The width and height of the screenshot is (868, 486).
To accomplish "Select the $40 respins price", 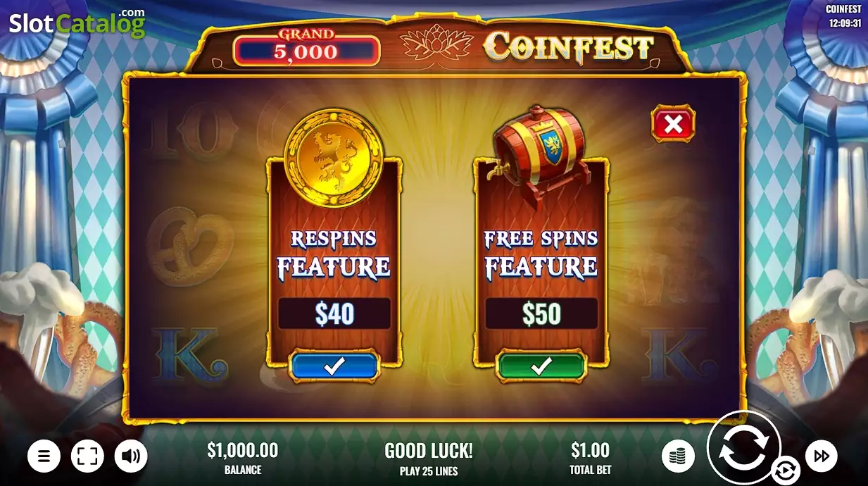I will tap(334, 314).
